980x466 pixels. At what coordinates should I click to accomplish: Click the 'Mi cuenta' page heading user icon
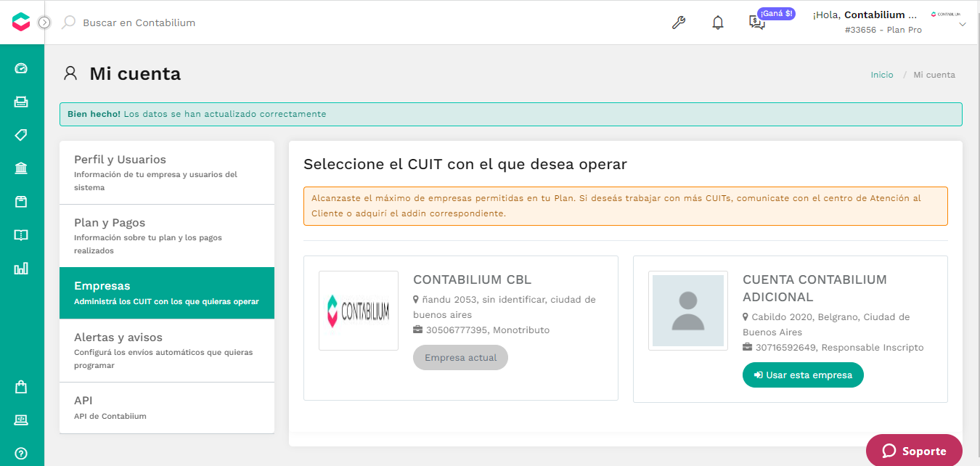tap(70, 73)
